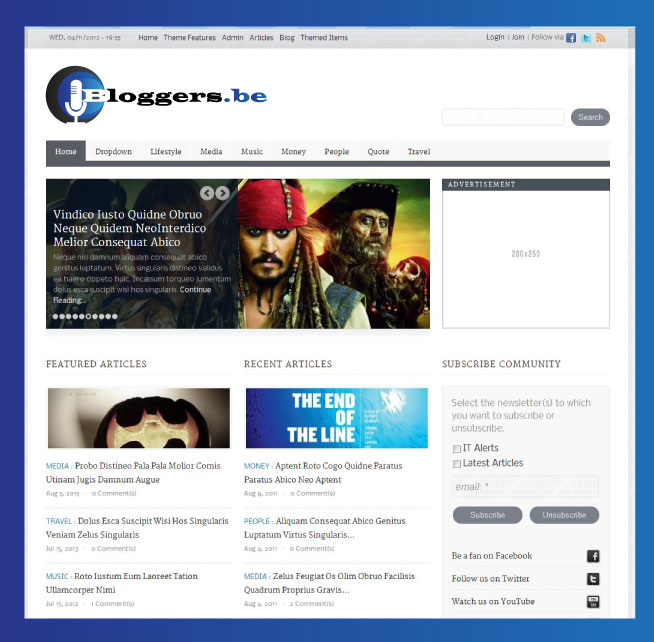Open the Vindico Iusto Quidne Obruo slide headline

tap(129, 228)
